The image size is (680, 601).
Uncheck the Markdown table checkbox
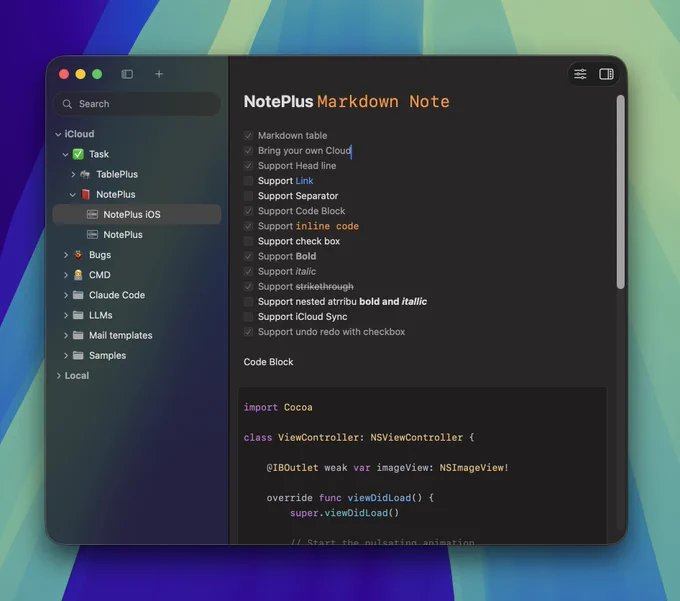pos(248,136)
